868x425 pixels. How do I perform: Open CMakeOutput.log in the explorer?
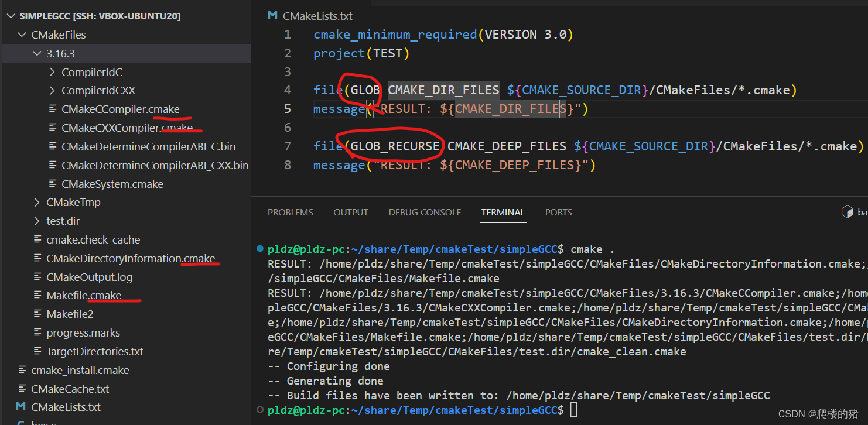click(x=89, y=277)
